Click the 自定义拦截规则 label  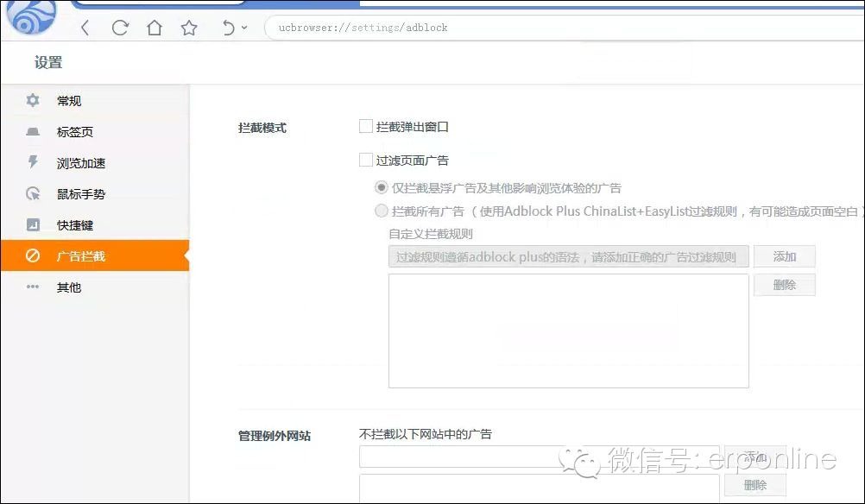[431, 234]
